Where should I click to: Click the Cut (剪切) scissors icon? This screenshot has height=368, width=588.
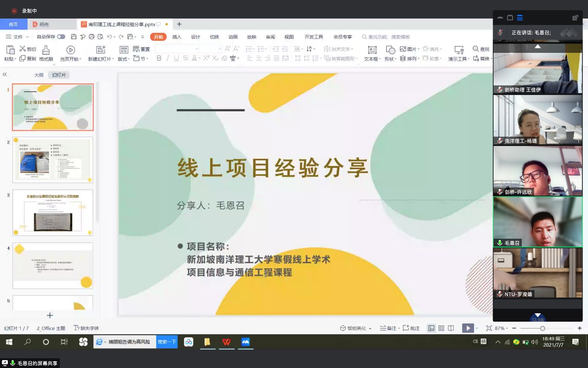coord(22,49)
